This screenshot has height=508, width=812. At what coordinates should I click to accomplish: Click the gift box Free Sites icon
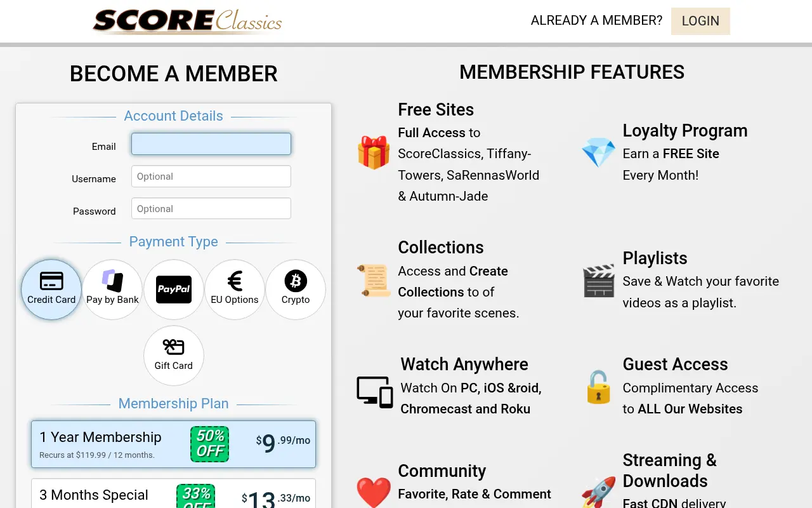coord(374,152)
